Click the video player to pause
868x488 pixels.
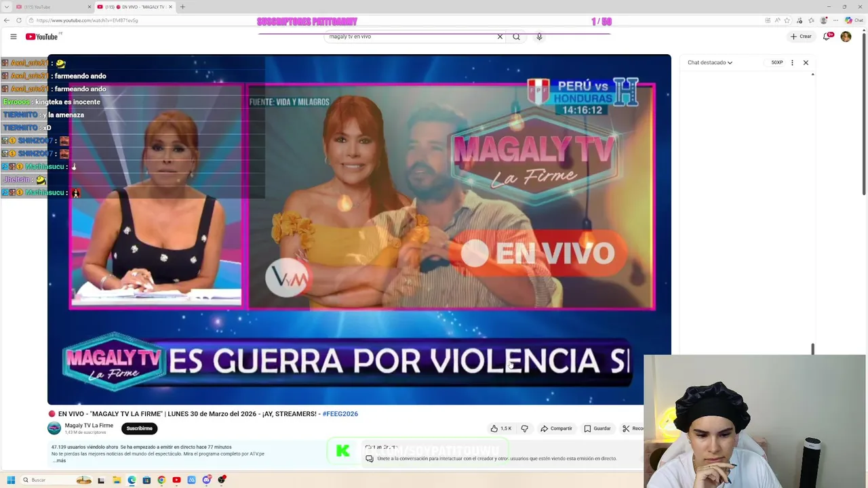click(359, 229)
